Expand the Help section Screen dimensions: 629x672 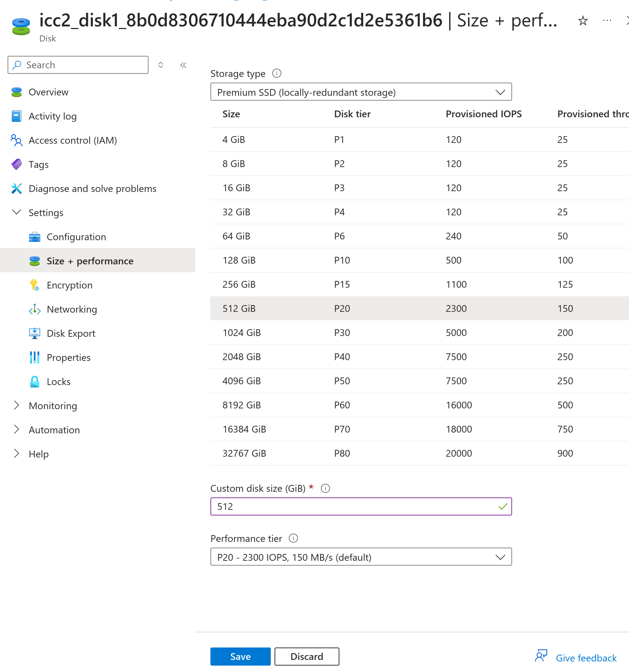click(x=17, y=454)
